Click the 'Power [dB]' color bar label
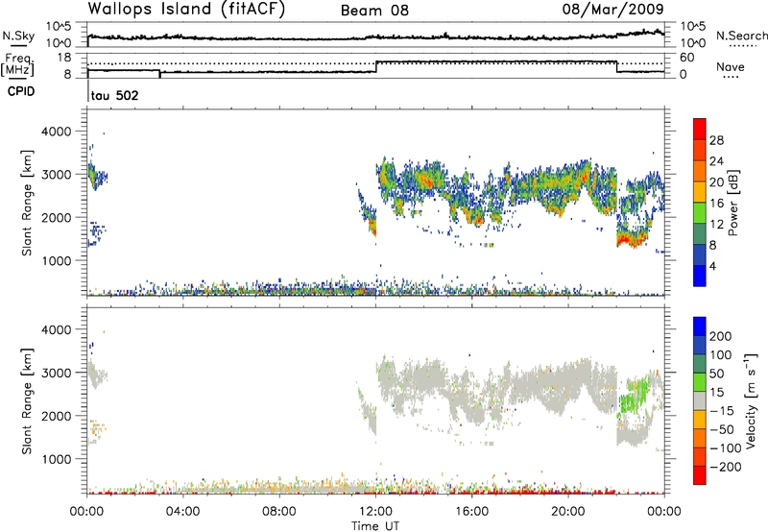Screen dimensions: 768x532 [x=733, y=203]
